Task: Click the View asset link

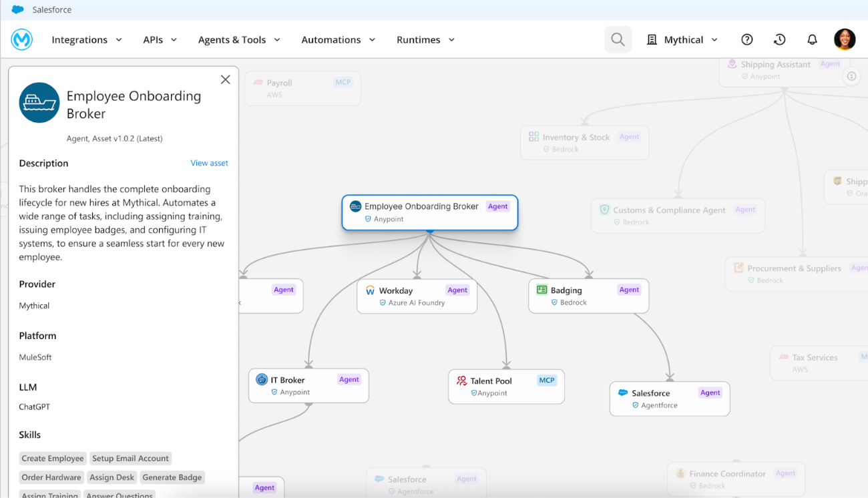Action: [x=209, y=163]
